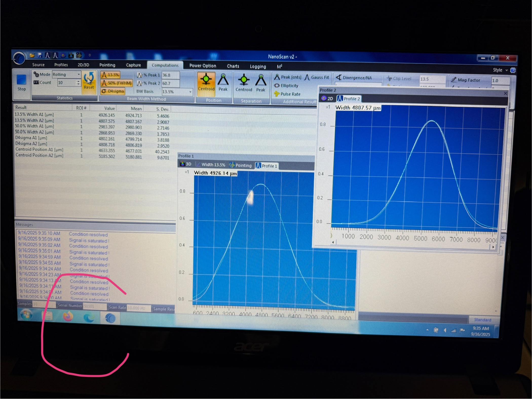
Task: Click the Ellipticity result button
Action: [x=287, y=86]
